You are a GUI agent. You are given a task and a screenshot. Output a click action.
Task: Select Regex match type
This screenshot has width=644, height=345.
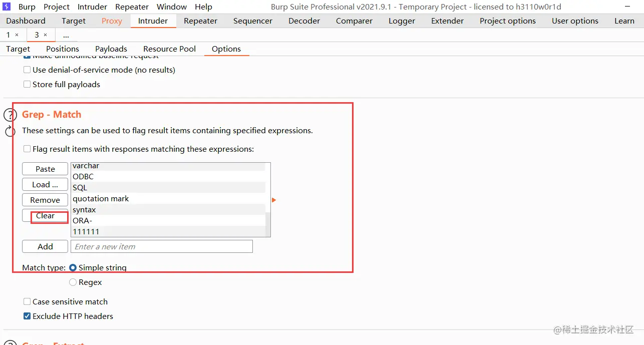[x=73, y=282]
